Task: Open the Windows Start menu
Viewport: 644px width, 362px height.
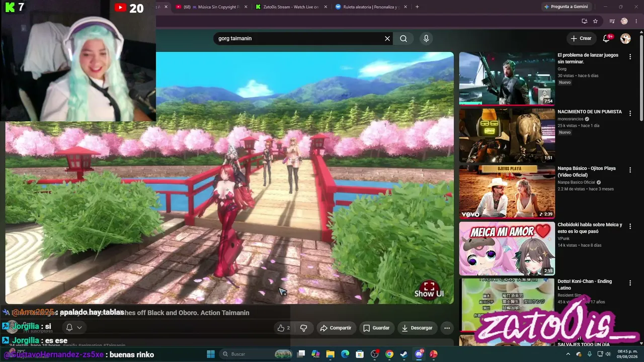Action: pos(211,354)
